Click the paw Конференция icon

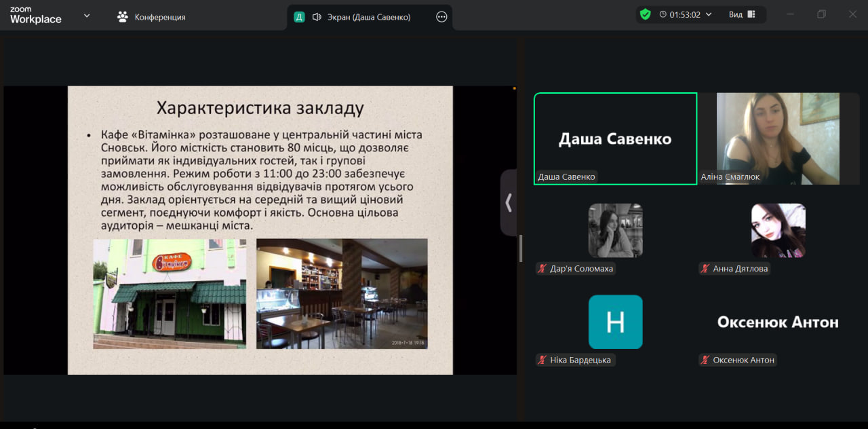[123, 17]
